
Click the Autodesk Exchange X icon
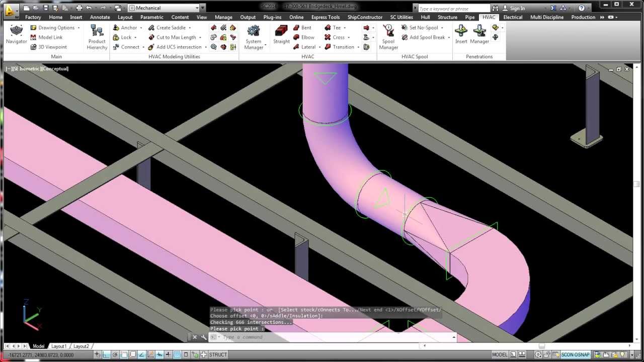(553, 8)
